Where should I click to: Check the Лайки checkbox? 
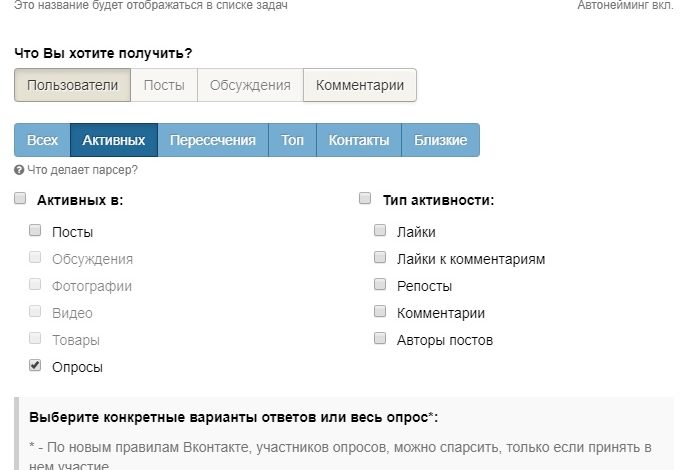[x=380, y=230]
